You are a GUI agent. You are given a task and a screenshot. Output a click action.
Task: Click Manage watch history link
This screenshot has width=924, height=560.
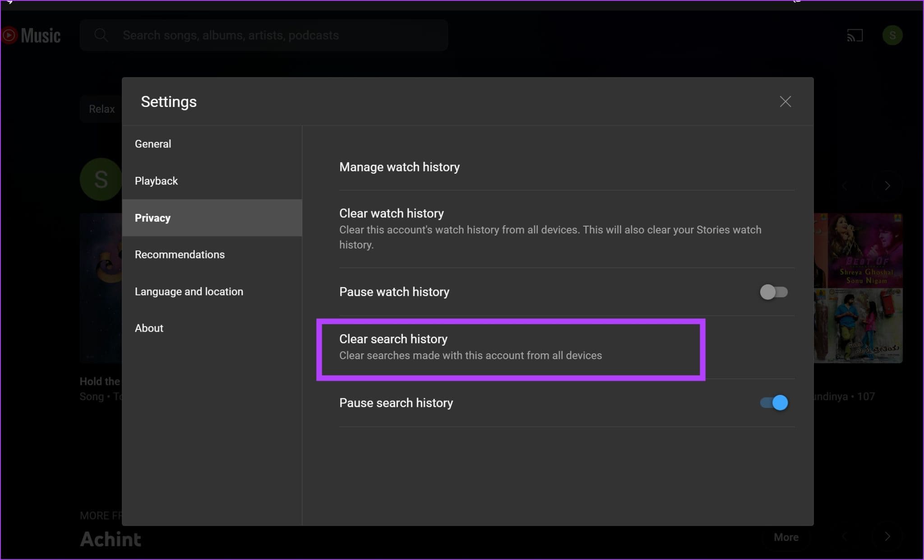[399, 167]
